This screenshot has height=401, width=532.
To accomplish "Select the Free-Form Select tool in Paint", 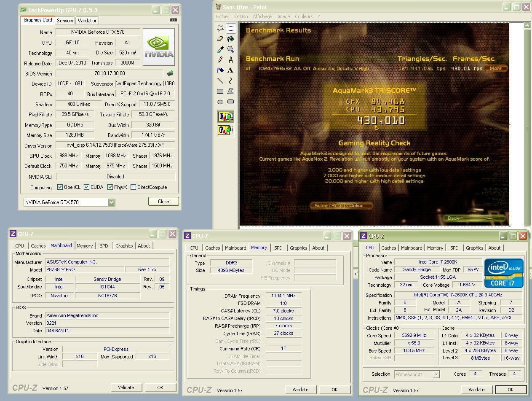I will click(220, 28).
